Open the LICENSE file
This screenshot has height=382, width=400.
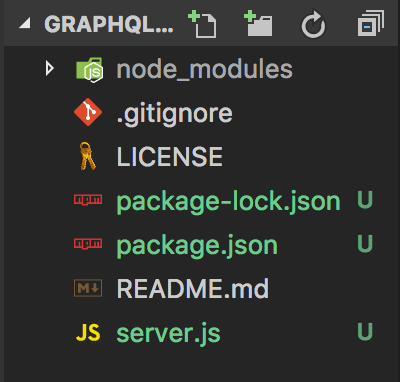click(x=170, y=156)
